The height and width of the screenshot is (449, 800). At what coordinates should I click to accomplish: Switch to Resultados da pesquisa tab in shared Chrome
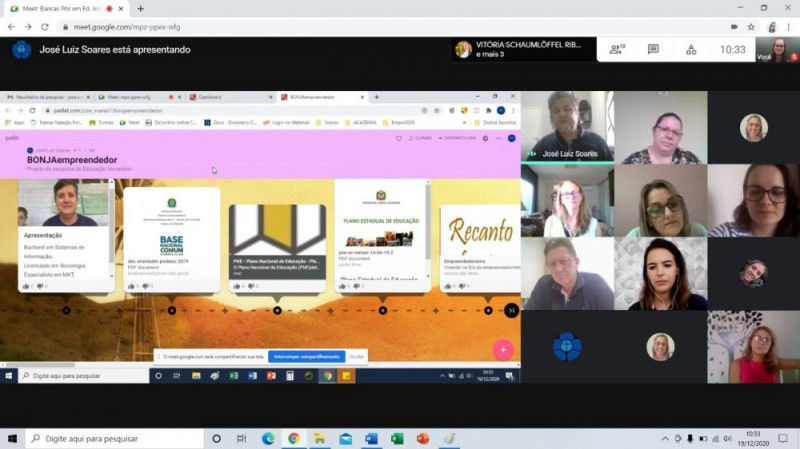click(x=49, y=97)
